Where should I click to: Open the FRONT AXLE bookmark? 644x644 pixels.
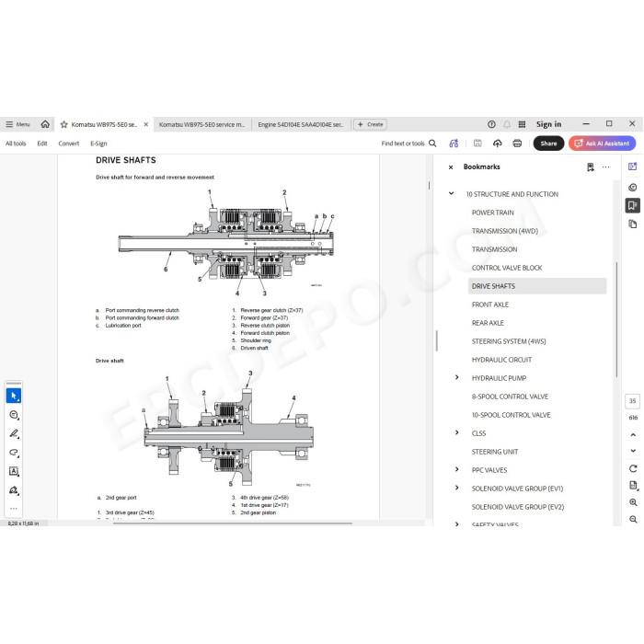(490, 305)
